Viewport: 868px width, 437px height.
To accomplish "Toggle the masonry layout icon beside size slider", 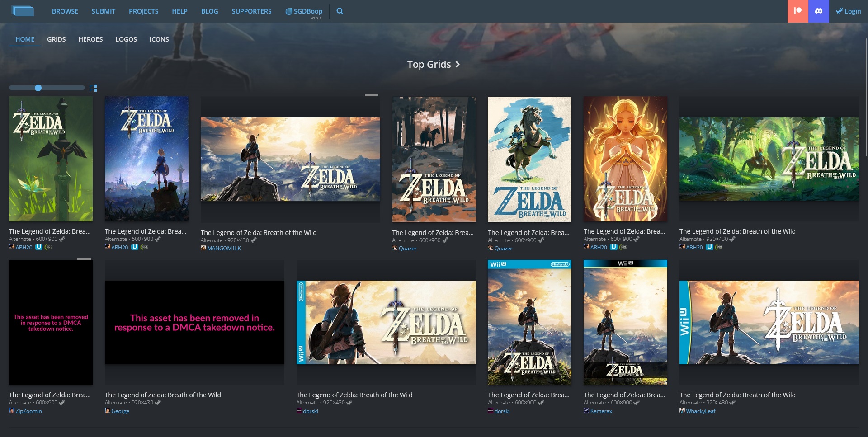I will pyautogui.click(x=93, y=88).
